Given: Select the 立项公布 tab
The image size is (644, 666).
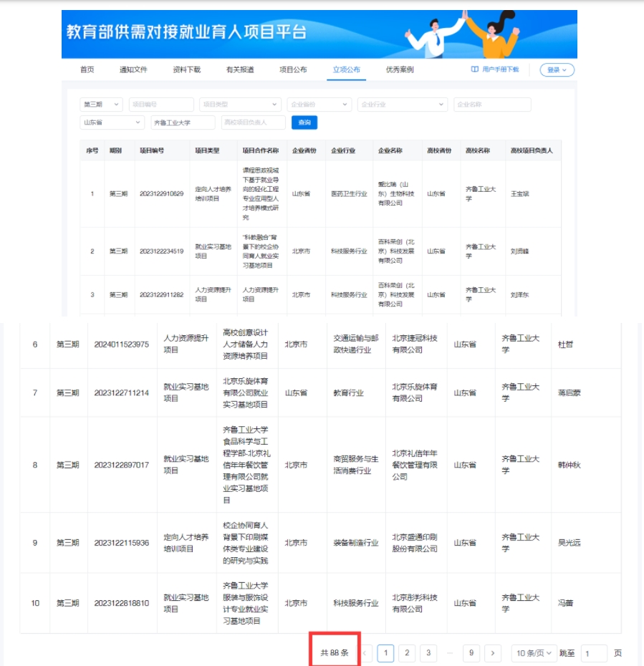Looking at the screenshot, I should 346,69.
